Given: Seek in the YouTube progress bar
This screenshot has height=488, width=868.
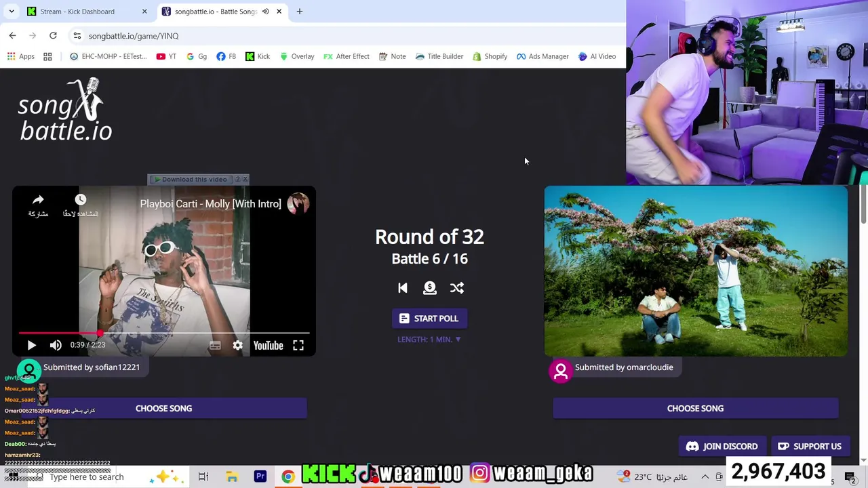Looking at the screenshot, I should click(164, 333).
